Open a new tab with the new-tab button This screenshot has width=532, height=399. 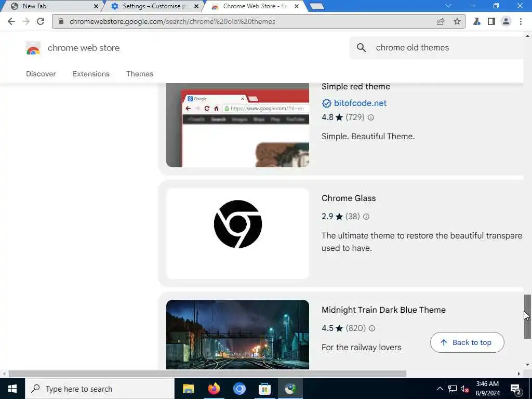(317, 6)
